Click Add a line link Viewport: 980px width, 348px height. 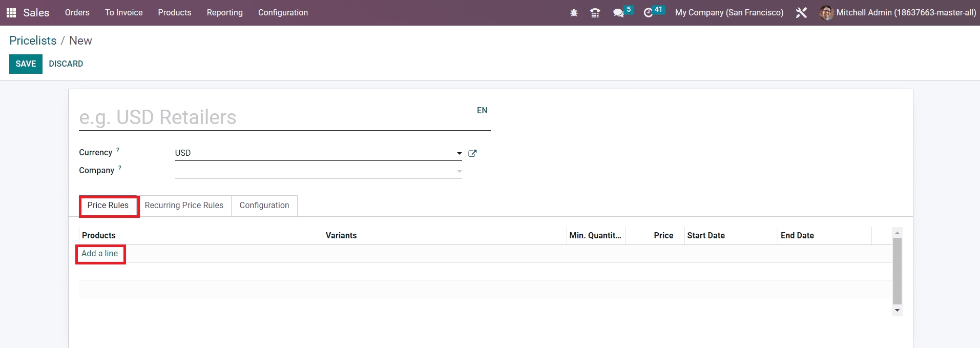100,254
